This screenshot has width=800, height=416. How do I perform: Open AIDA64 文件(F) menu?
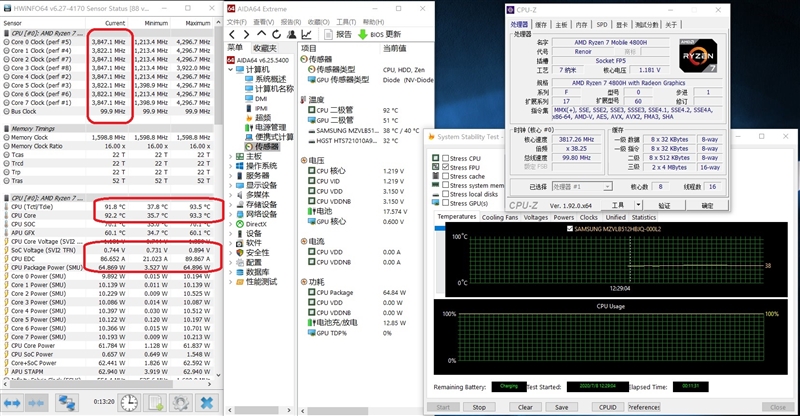coord(237,22)
